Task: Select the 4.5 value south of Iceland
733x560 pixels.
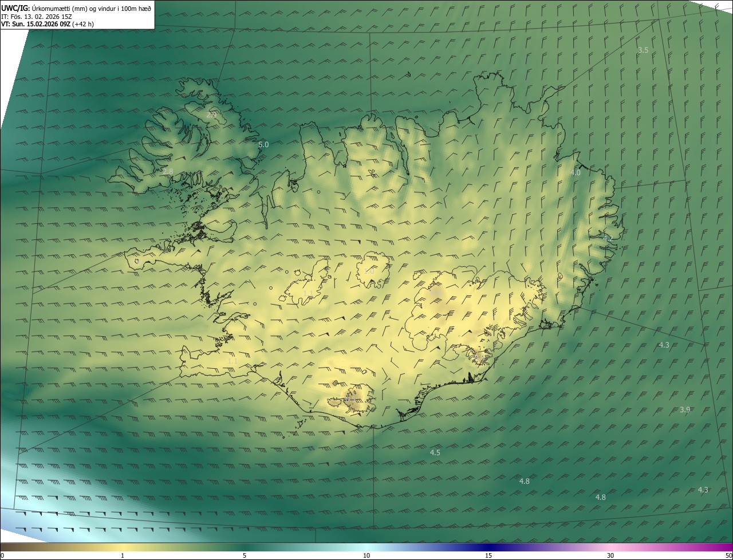Action: [x=435, y=453]
